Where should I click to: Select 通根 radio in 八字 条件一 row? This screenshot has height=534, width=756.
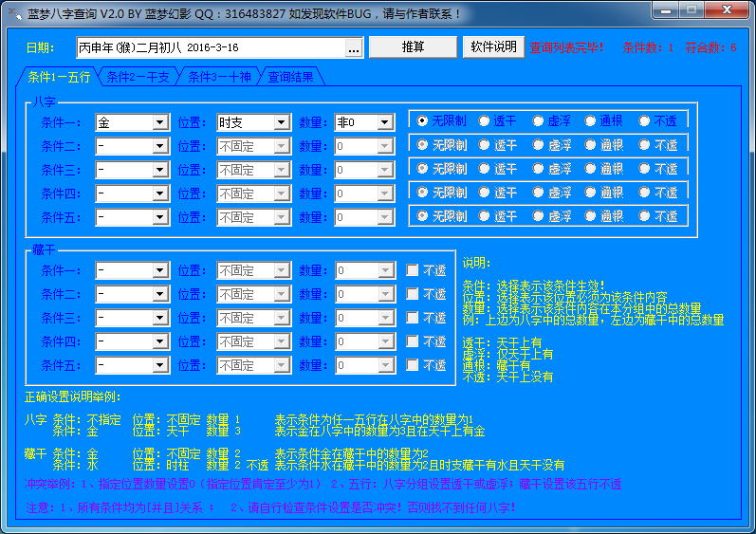point(590,121)
